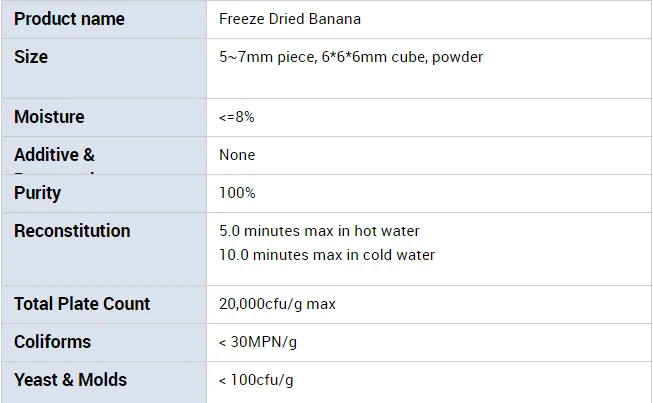The height and width of the screenshot is (403, 653).
Task: Click the "Coliforms" row header
Action: tap(52, 342)
